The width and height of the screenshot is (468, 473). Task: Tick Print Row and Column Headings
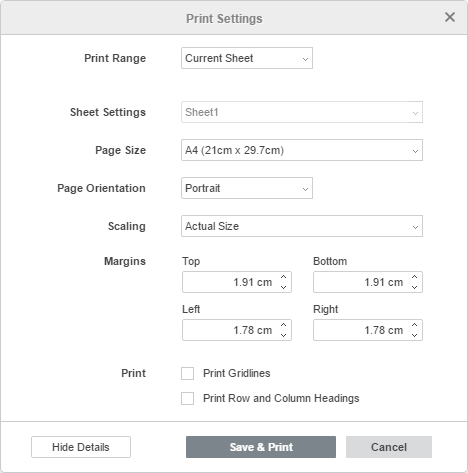pyautogui.click(x=187, y=398)
